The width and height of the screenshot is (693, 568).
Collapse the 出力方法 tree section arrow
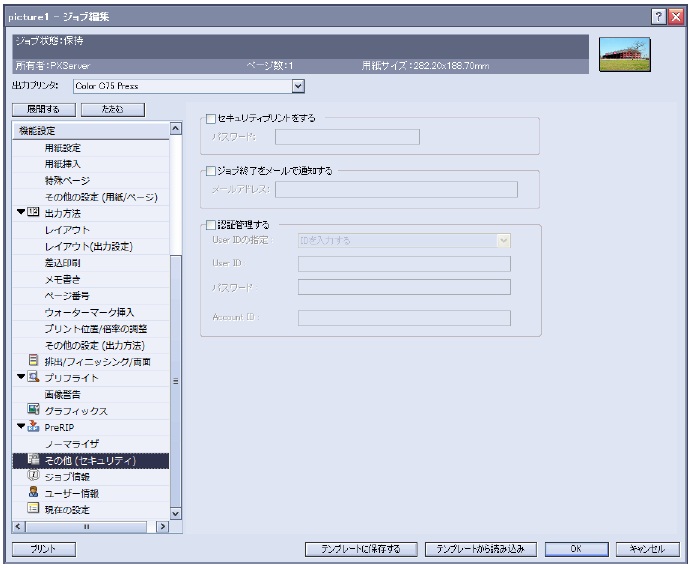21,213
